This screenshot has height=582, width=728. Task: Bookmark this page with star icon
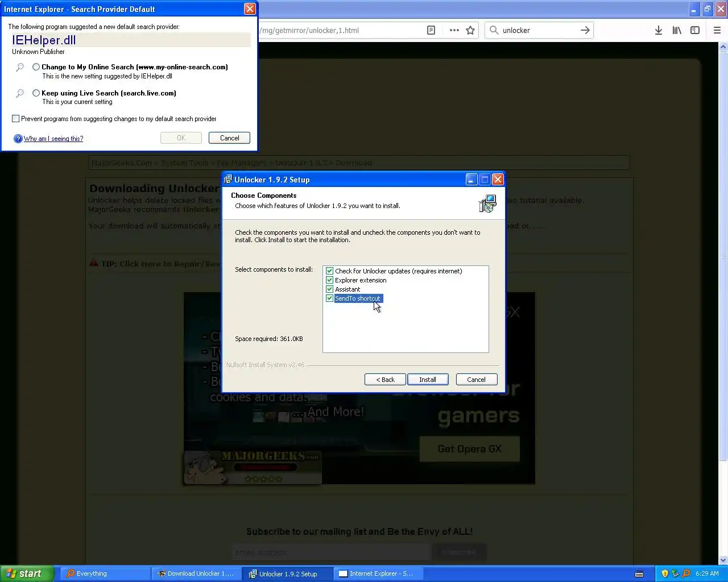click(470, 30)
